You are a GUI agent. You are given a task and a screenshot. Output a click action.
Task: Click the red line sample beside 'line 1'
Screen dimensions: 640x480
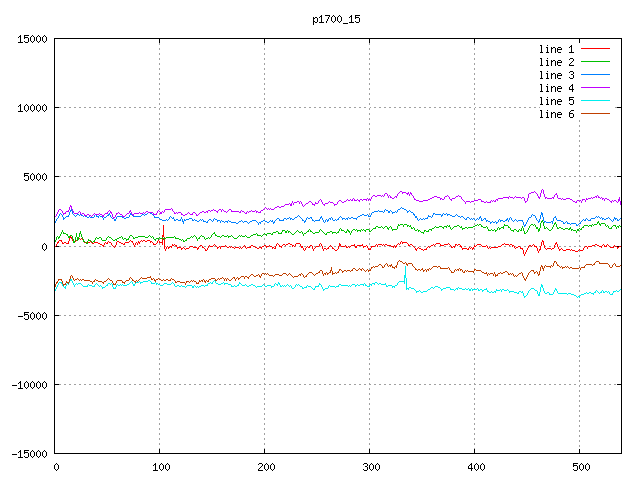tap(596, 49)
